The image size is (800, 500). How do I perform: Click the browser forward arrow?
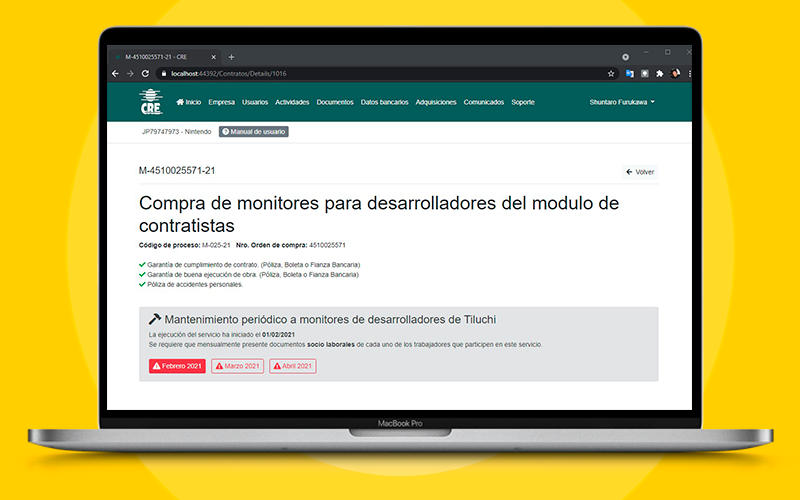click(x=130, y=73)
